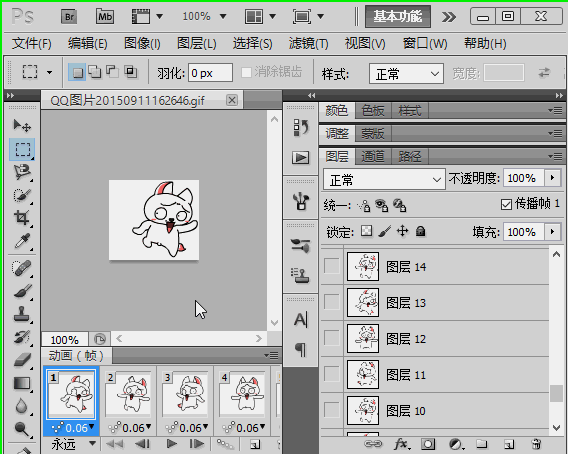This screenshot has height=454, width=568.
Task: Select the Clone Stamp tool
Action: (x=22, y=314)
